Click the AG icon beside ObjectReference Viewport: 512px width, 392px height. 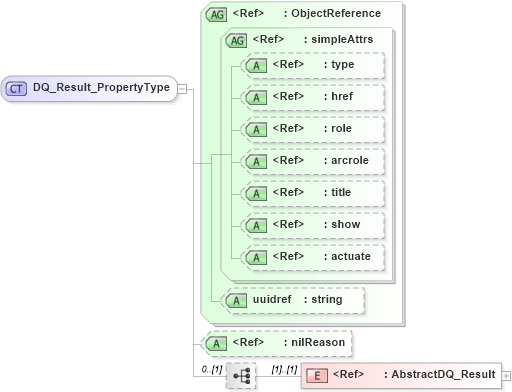217,15
